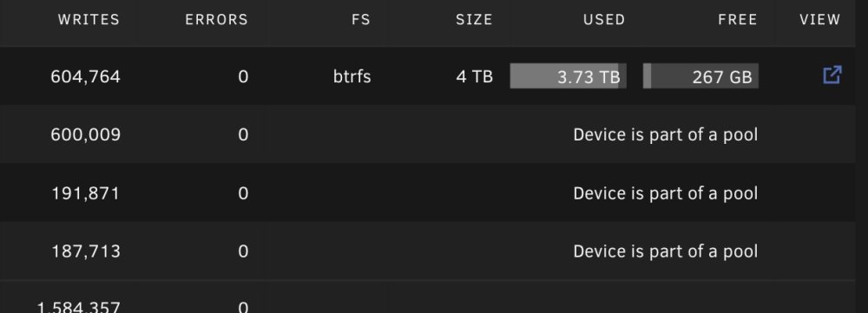Viewport: 868px width, 313px height.
Task: Select the 604,764 writes value
Action: pyautogui.click(x=85, y=76)
